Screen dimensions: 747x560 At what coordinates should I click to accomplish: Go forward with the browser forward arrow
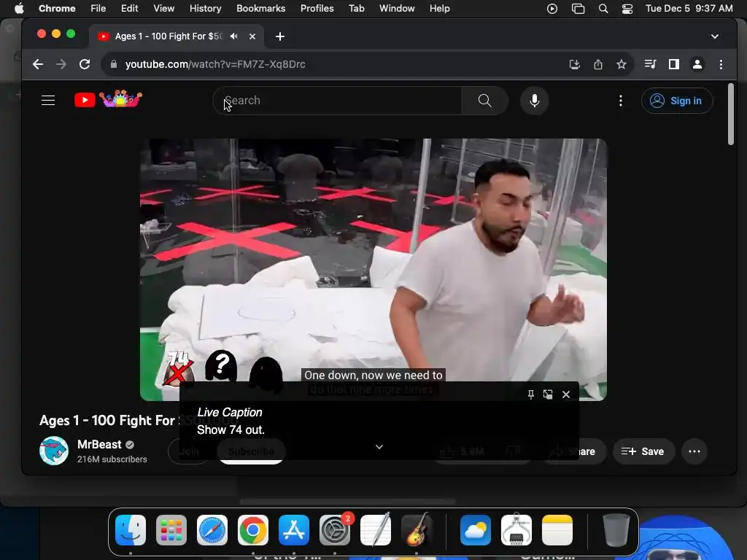[x=61, y=64]
